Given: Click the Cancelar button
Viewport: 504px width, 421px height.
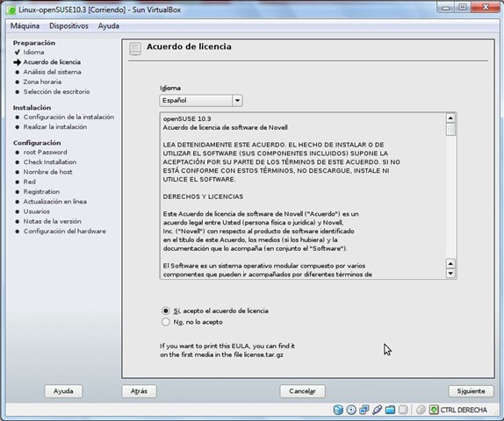Looking at the screenshot, I should (302, 391).
